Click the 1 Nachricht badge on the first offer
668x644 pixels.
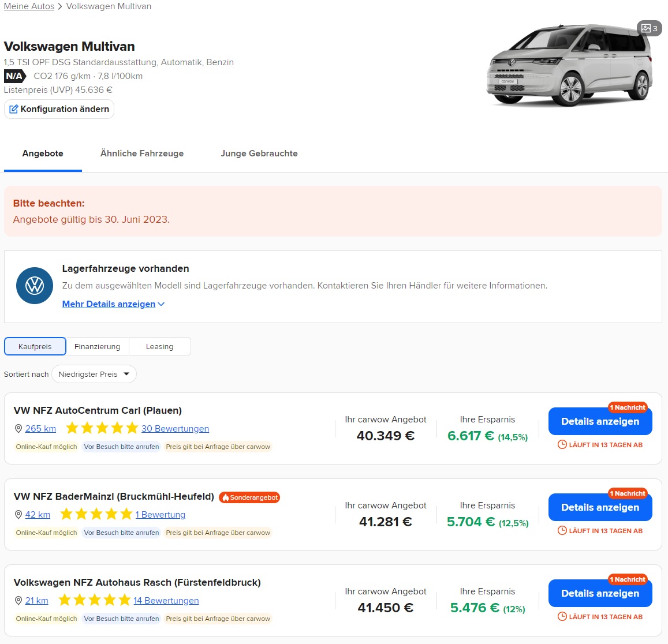[x=628, y=407]
